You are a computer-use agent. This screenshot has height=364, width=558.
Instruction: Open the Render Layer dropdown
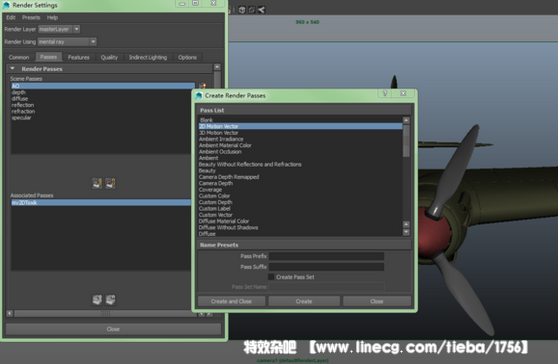tap(77, 29)
